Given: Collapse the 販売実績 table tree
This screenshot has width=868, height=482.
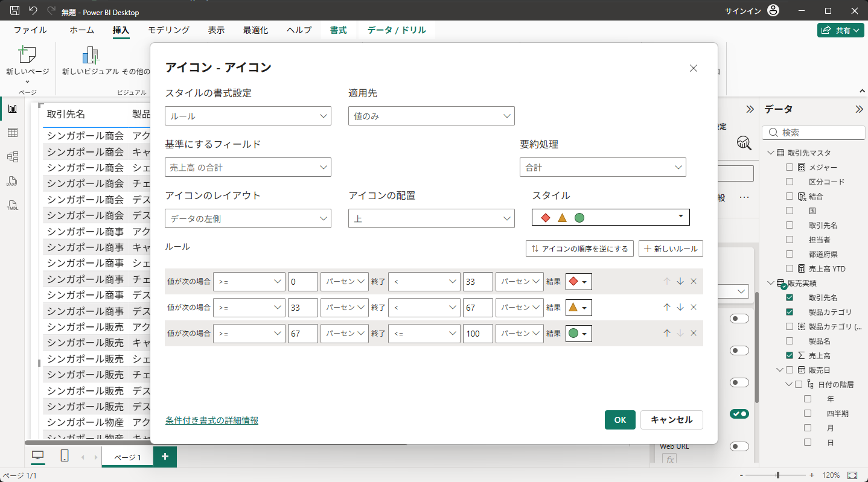Looking at the screenshot, I should click(x=771, y=283).
